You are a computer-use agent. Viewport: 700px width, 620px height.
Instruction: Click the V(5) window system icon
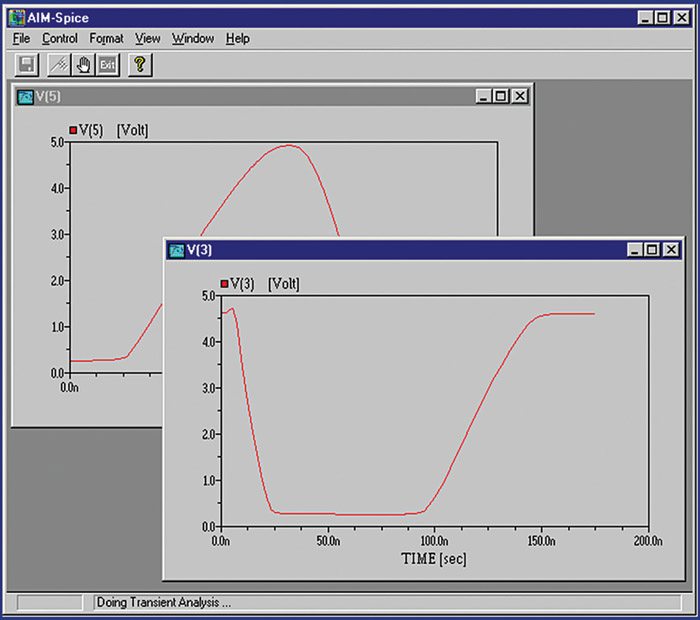pos(25,96)
